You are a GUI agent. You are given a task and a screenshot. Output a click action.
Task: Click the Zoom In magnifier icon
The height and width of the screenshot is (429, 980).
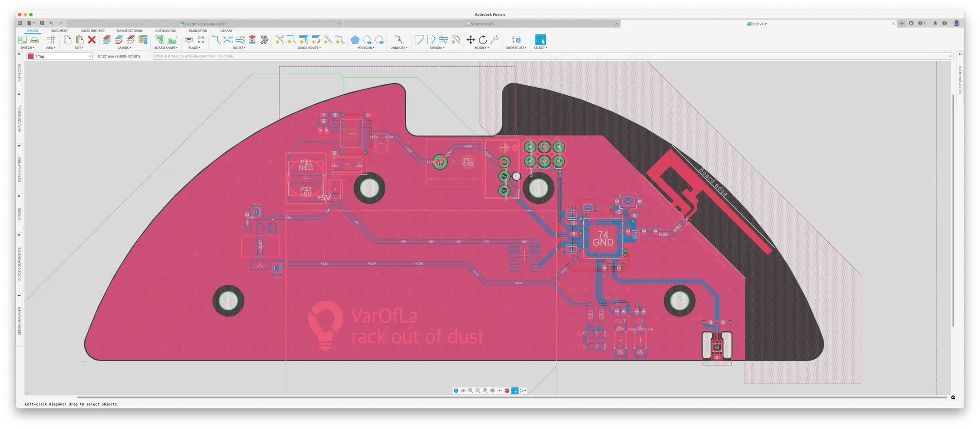[470, 391]
